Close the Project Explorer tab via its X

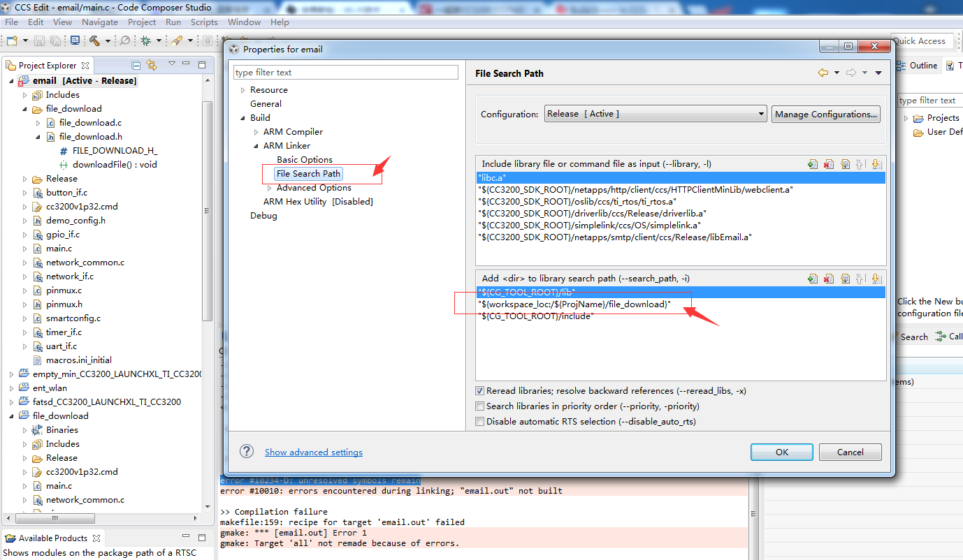coord(85,66)
